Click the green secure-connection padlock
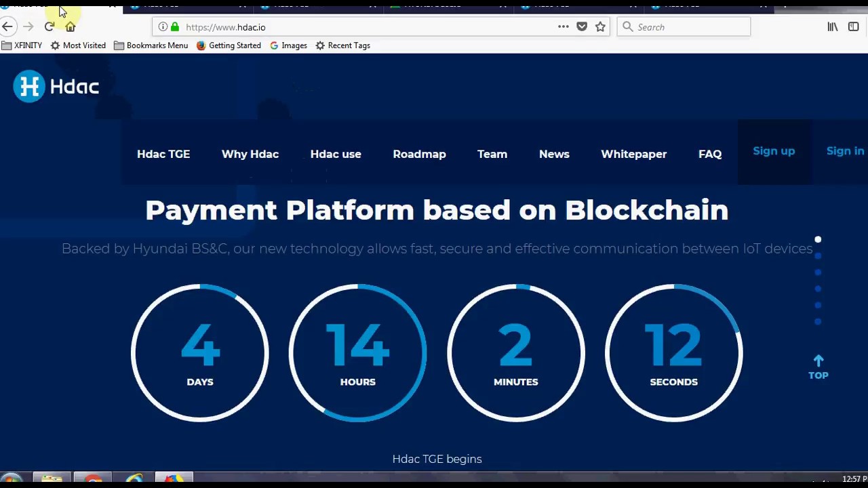Screen dimensions: 868x488 click(x=175, y=27)
